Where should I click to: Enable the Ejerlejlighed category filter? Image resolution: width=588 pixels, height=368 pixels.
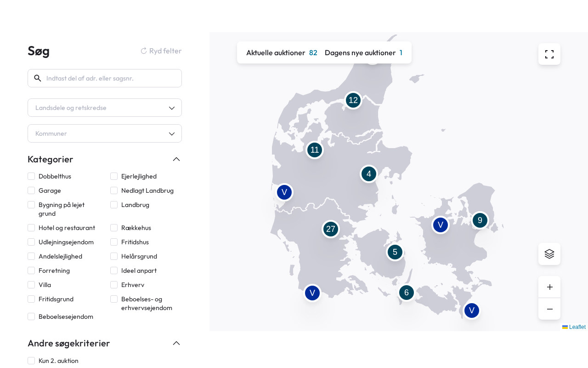point(114,176)
